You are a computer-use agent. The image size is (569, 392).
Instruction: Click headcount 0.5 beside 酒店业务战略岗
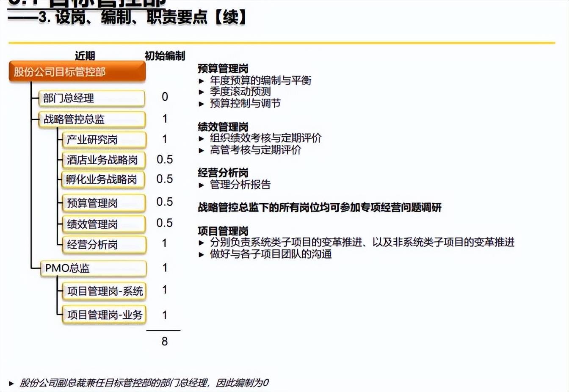pos(165,159)
